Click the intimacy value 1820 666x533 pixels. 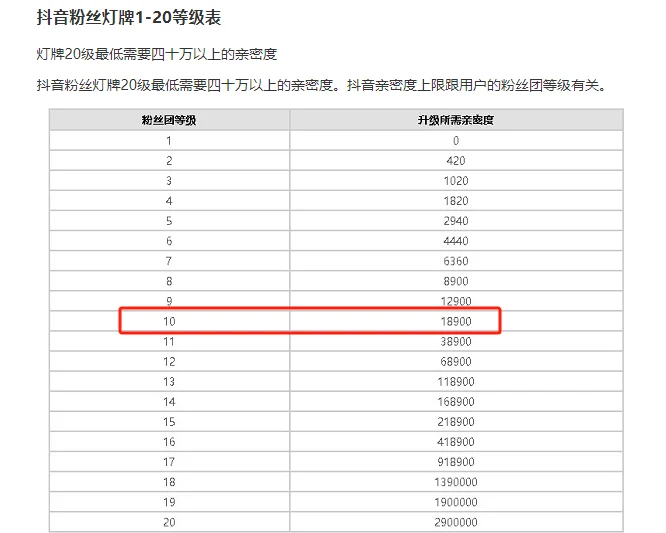[x=456, y=201]
